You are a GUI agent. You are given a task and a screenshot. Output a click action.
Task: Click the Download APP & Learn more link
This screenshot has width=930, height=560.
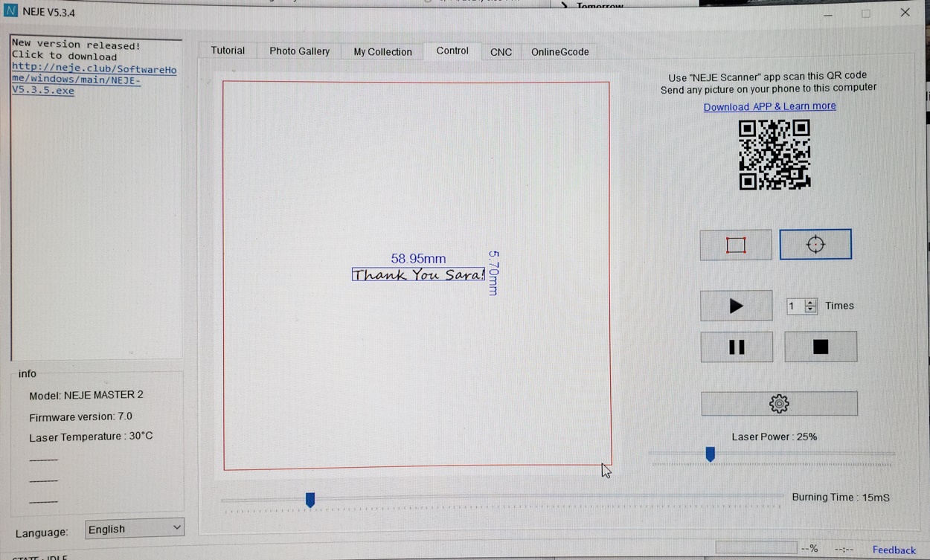click(769, 106)
